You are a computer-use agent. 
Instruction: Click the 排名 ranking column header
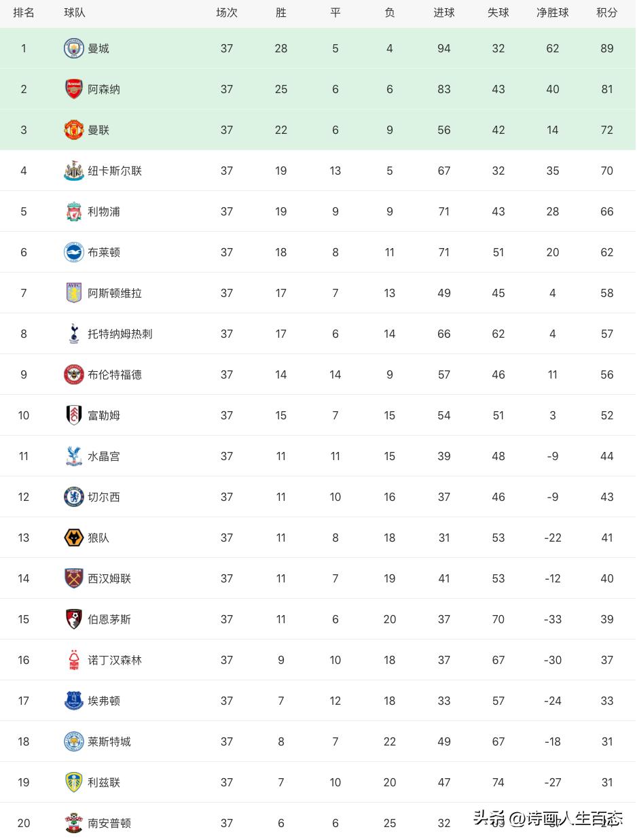pos(24,13)
